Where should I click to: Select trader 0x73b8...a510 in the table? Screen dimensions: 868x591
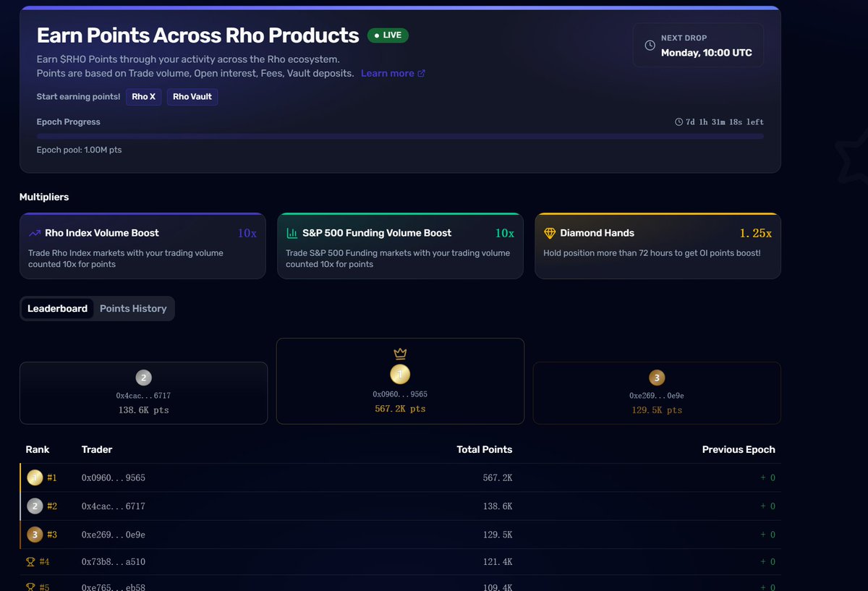pyautogui.click(x=114, y=562)
